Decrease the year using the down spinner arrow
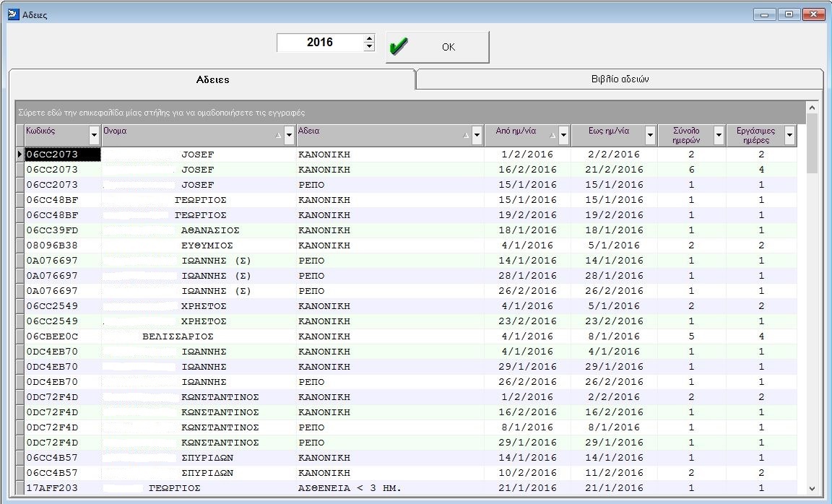This screenshot has height=504, width=832. tap(369, 48)
